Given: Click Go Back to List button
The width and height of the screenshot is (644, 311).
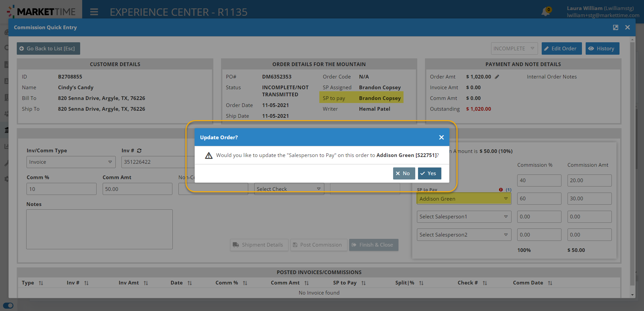Looking at the screenshot, I should pyautogui.click(x=48, y=49).
